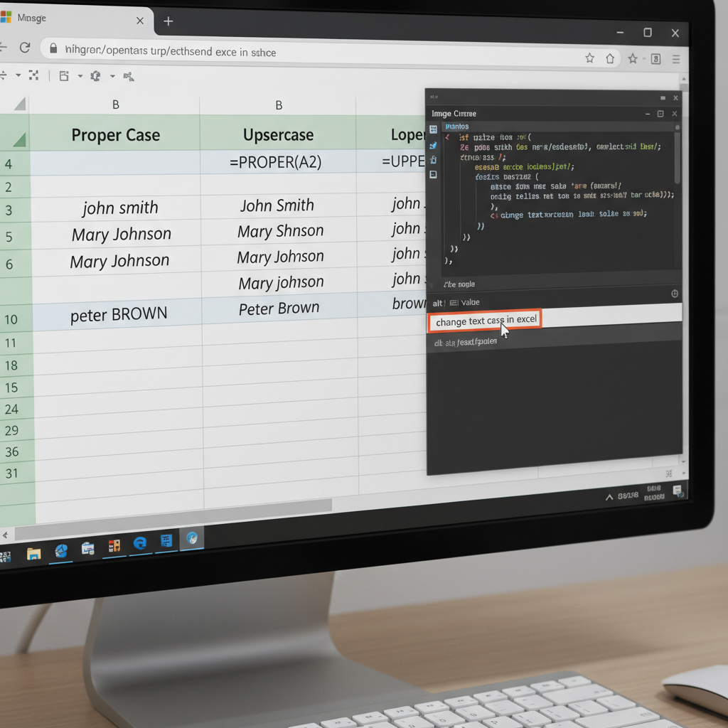Viewport: 728px width, 728px height.
Task: Expand the dropdown beside the capture icon
Action: (80, 76)
